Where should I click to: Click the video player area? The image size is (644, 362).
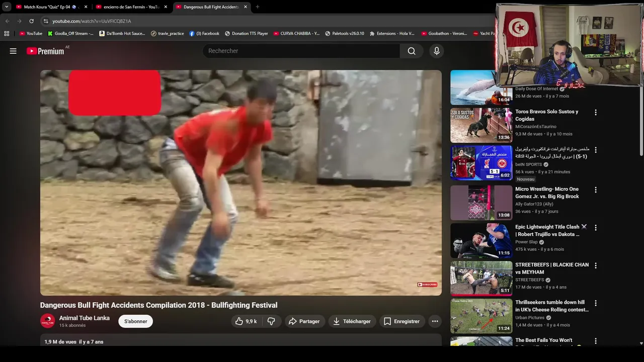pos(241,183)
